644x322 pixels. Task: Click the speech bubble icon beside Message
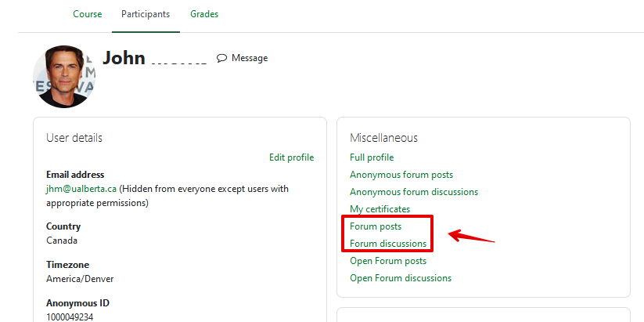221,58
